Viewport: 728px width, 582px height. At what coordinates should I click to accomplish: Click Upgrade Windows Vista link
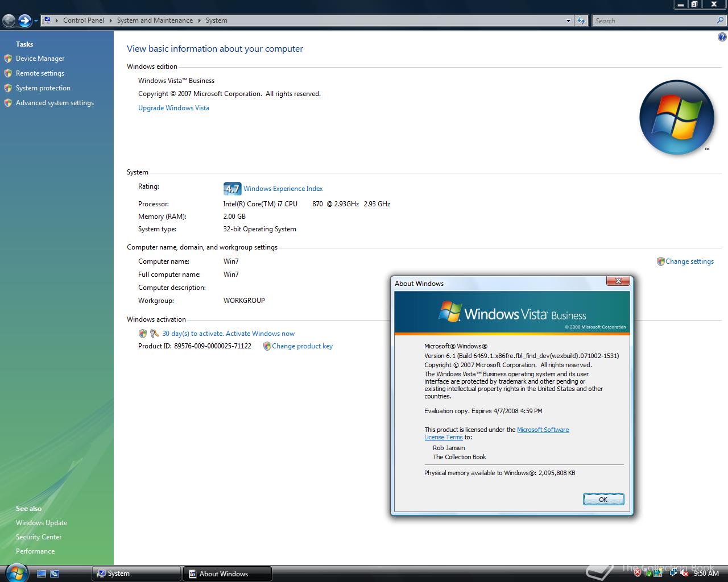(x=173, y=108)
